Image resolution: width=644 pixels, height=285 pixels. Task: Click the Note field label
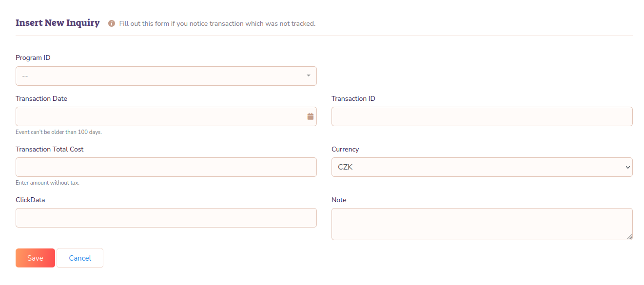339,200
